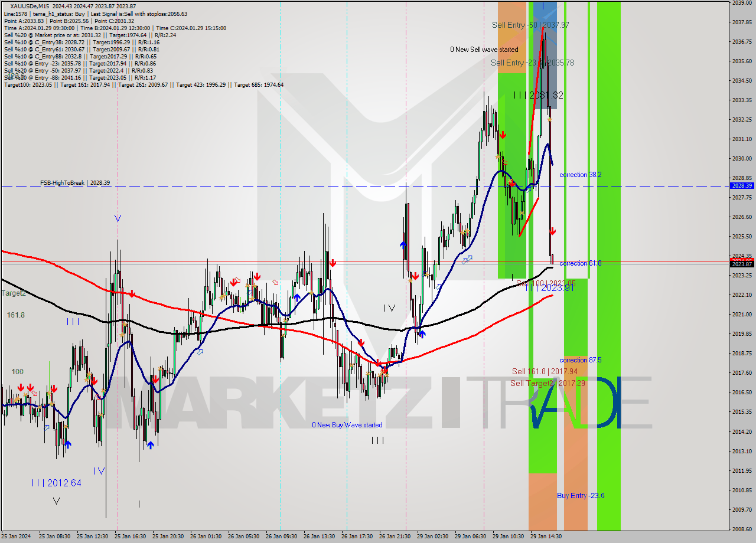This screenshot has width=756, height=543.
Task: Click the '0 New Buy Wave started' label
Action: (347, 425)
